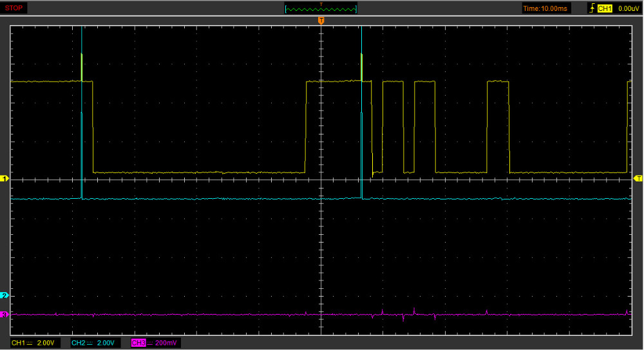Click the CH1 coupling icon in bottom bar

tap(30, 343)
